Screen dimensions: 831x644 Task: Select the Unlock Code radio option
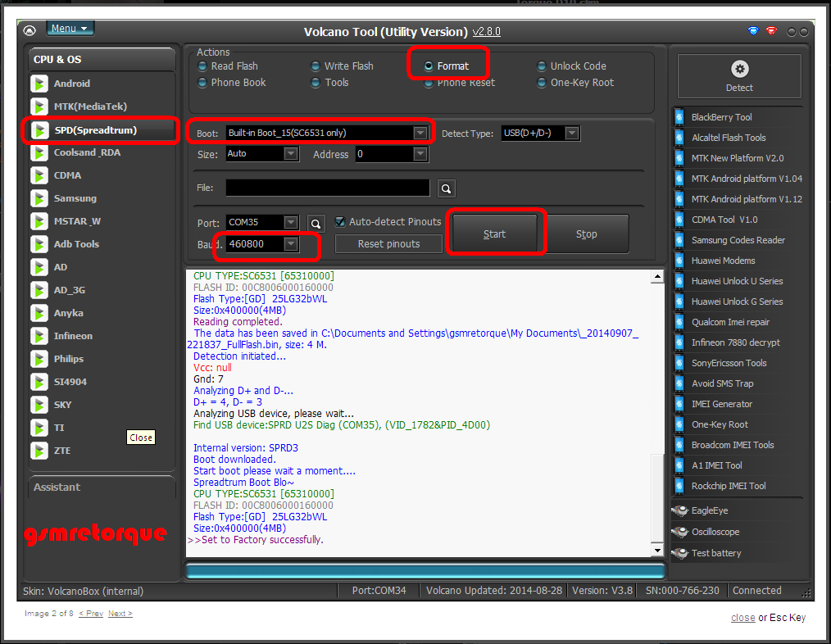click(x=542, y=66)
